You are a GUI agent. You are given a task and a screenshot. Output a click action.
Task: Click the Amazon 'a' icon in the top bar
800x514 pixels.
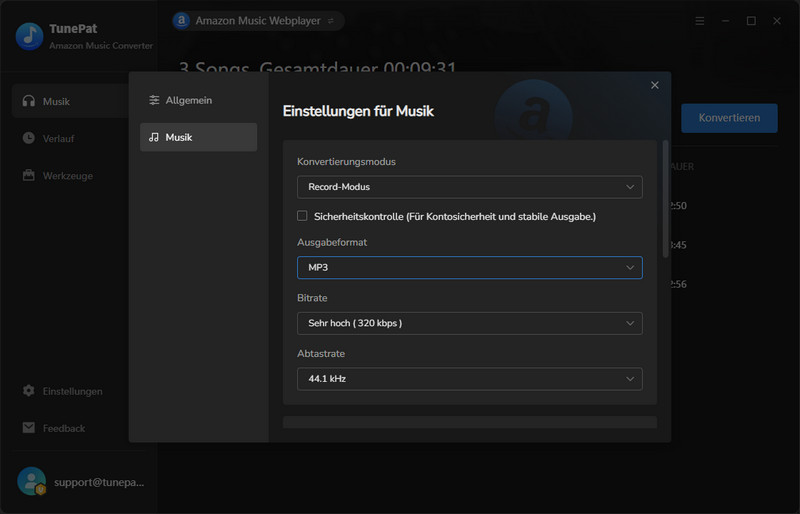tap(181, 20)
